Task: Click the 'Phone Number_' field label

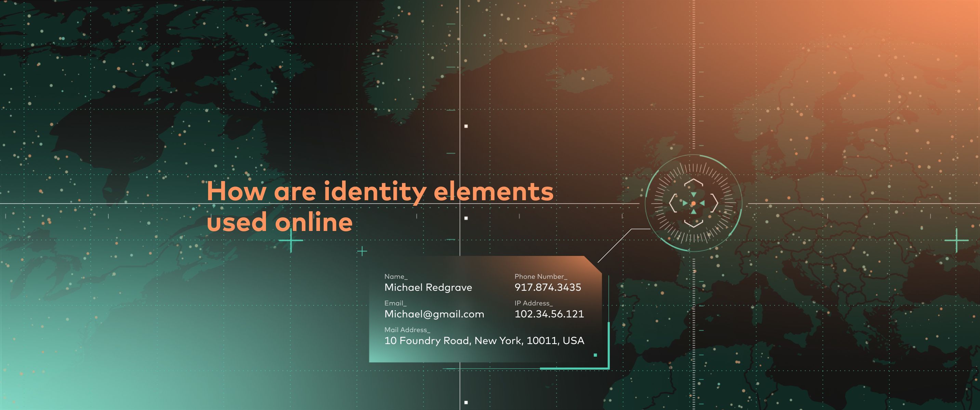Action: click(541, 276)
